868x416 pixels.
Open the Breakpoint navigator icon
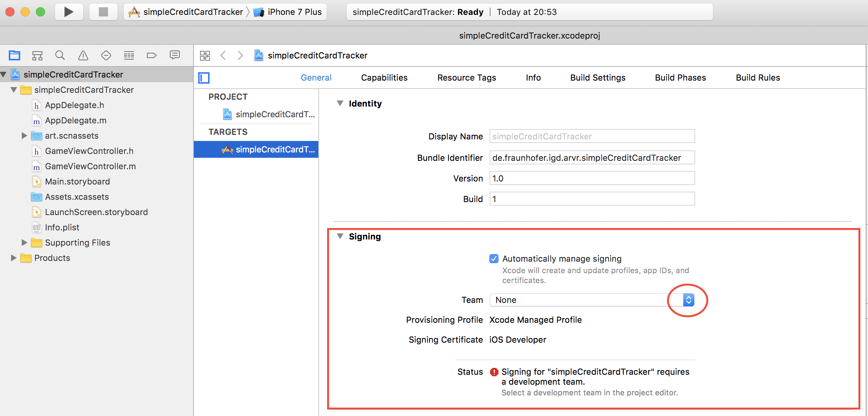(152, 55)
